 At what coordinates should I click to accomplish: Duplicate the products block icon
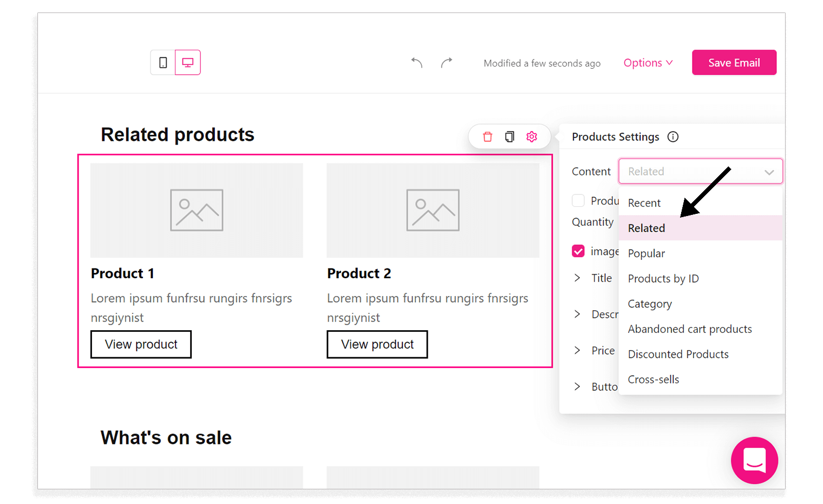point(510,137)
